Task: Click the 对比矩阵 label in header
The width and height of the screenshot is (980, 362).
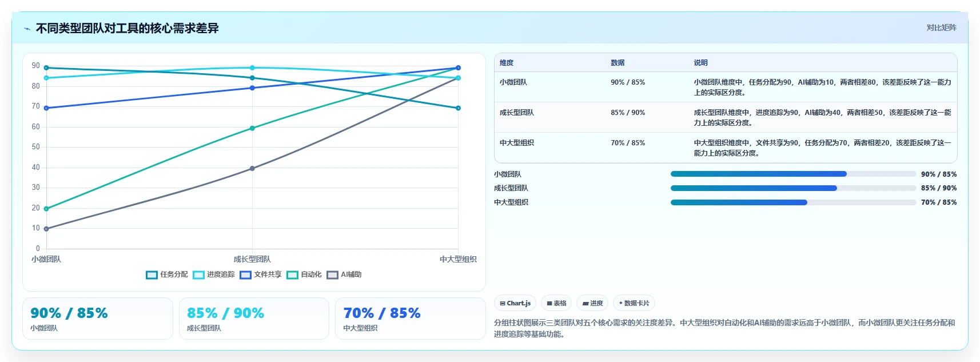Action: [941, 27]
